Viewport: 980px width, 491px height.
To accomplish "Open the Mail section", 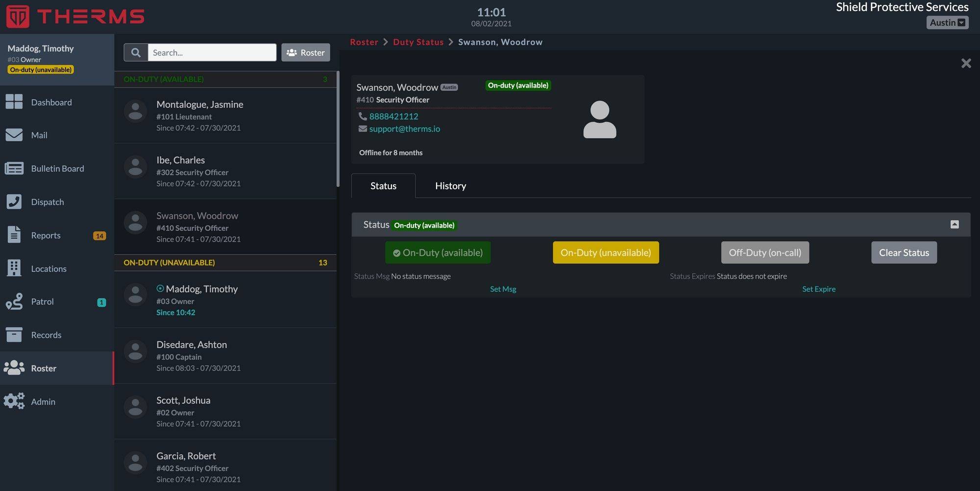I will [39, 135].
